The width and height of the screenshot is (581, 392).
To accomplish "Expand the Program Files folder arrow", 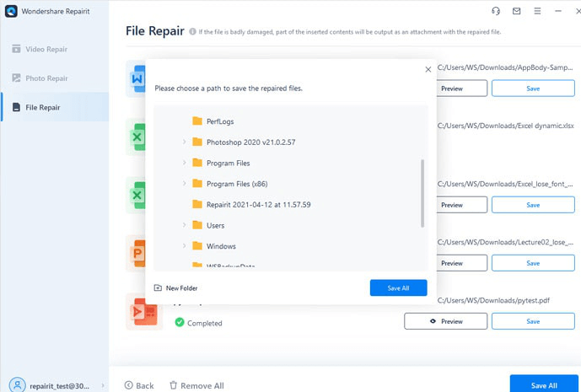I will coord(184,163).
